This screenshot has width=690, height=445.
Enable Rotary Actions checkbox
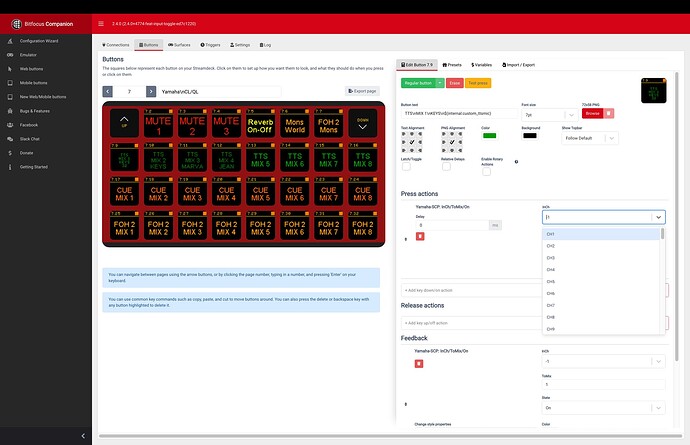click(486, 172)
